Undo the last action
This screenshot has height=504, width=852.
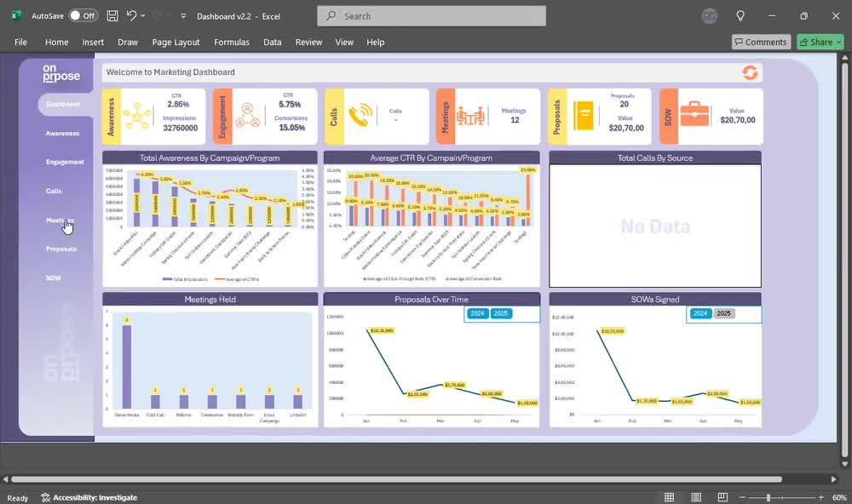click(131, 15)
